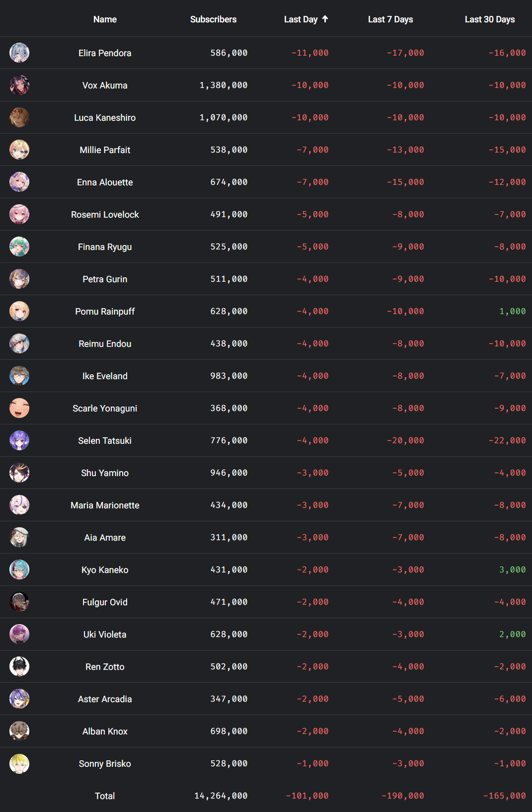Sort by Last 7 Days header
Viewport: 532px width, 812px height.
point(390,19)
